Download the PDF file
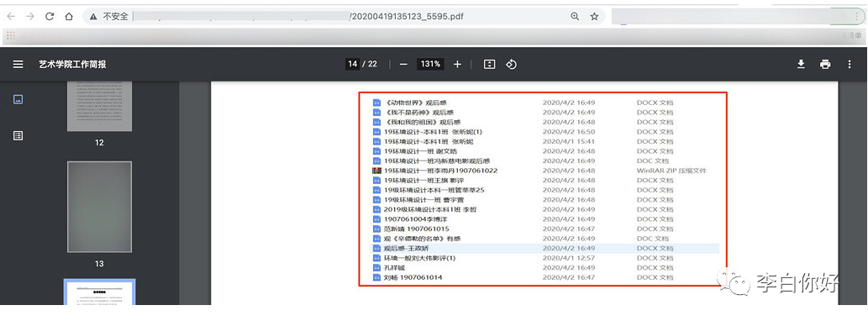This screenshot has width=868, height=321. [x=801, y=64]
